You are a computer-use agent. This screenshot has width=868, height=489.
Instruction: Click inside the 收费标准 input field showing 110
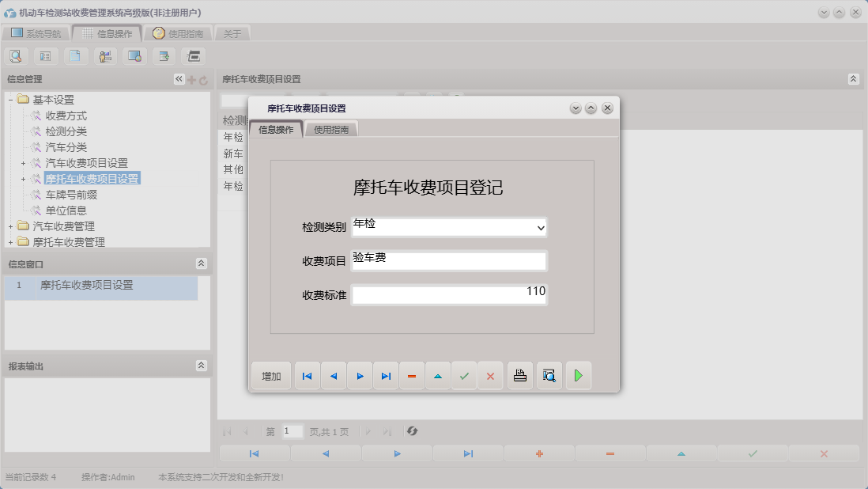451,294
